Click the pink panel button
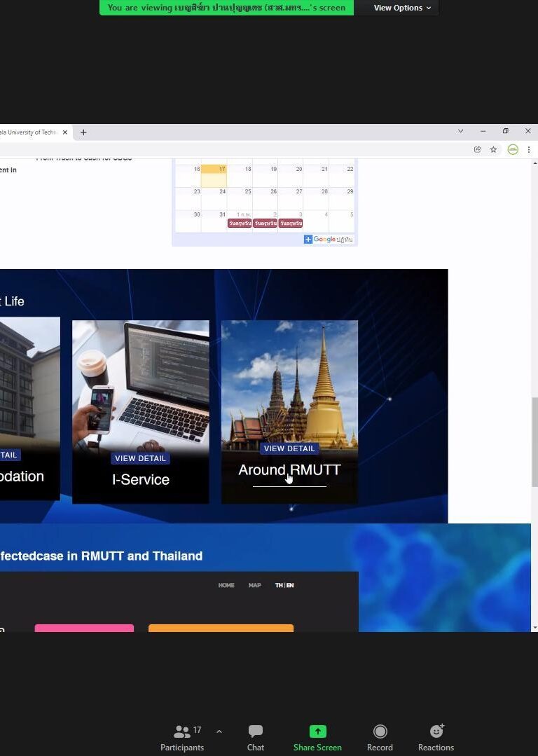 click(84, 628)
